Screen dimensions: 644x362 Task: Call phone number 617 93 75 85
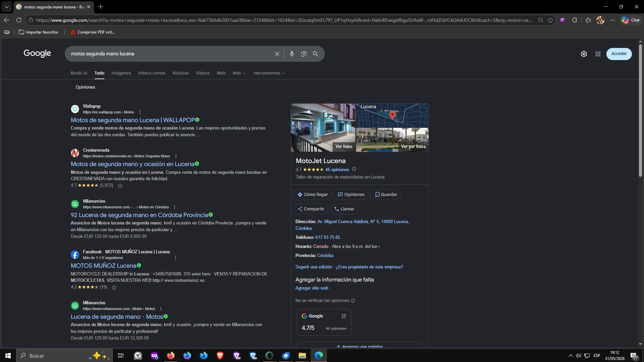pyautogui.click(x=328, y=238)
